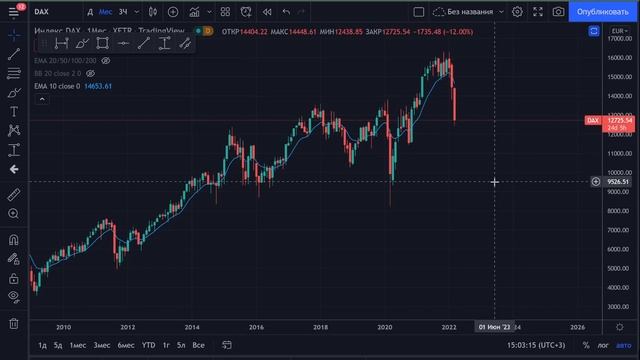Show all data with Все
Viewport: 640px width, 360px height.
tap(198, 345)
